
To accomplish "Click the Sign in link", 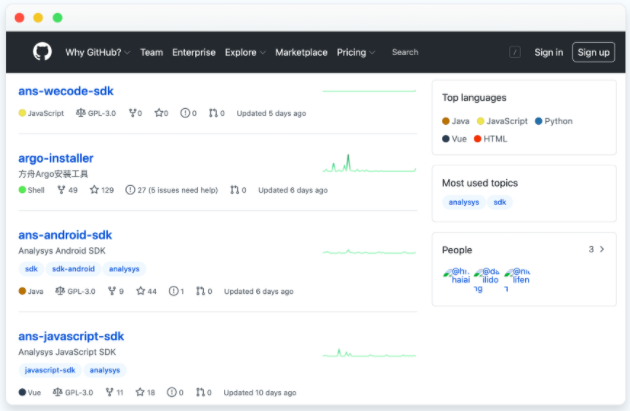I will pos(548,52).
